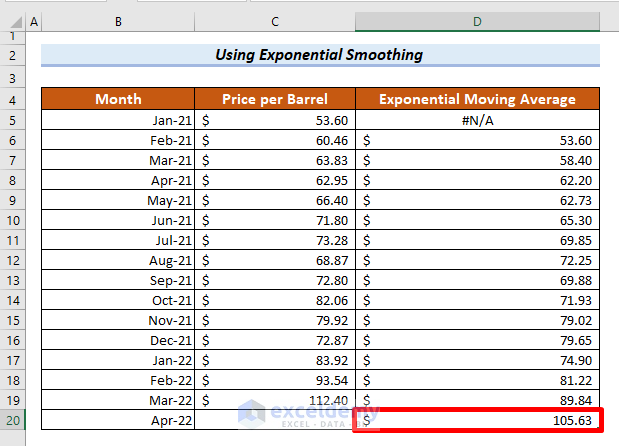Select column D header
Image resolution: width=619 pixels, height=446 pixels.
(x=477, y=22)
